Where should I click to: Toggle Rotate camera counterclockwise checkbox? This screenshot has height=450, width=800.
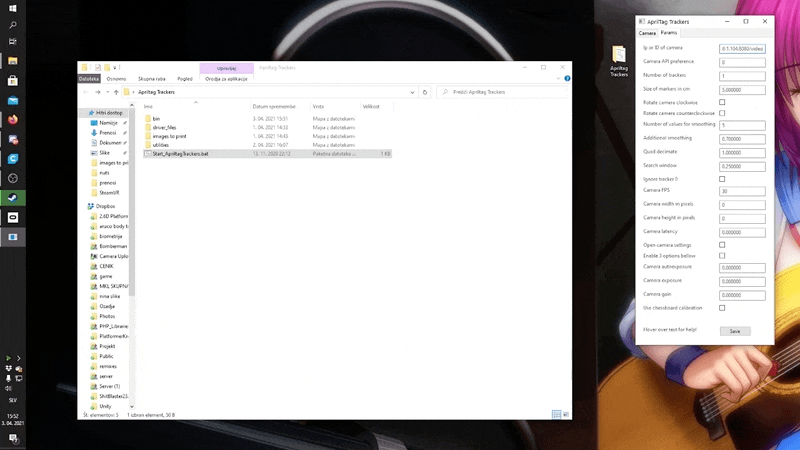722,113
